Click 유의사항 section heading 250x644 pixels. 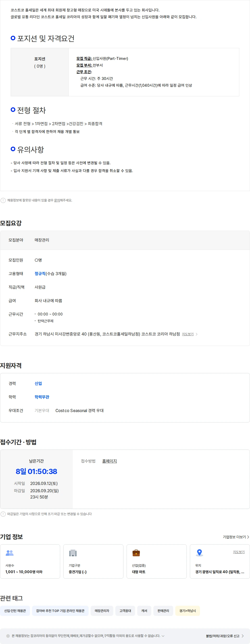[x=30, y=149]
